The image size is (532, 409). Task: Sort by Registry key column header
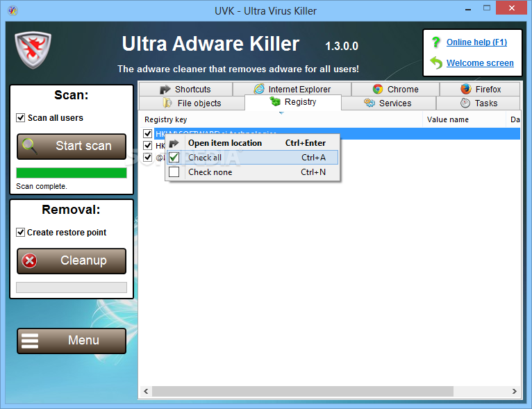(281, 119)
